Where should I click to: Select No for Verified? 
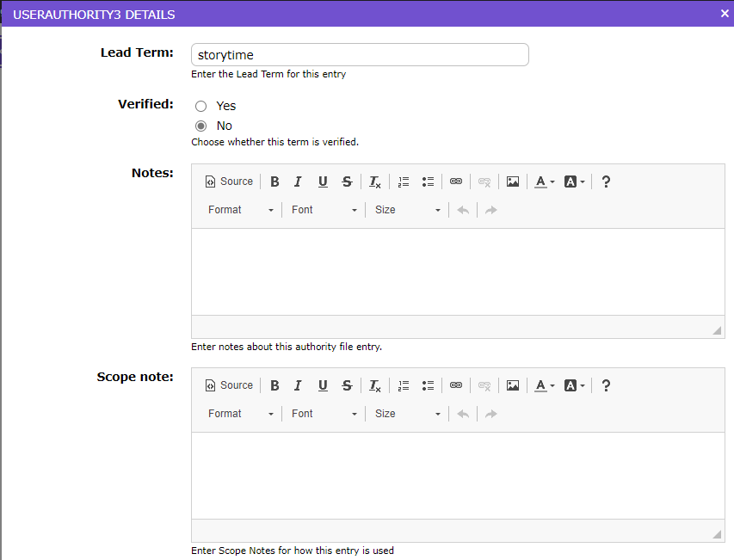pos(200,126)
